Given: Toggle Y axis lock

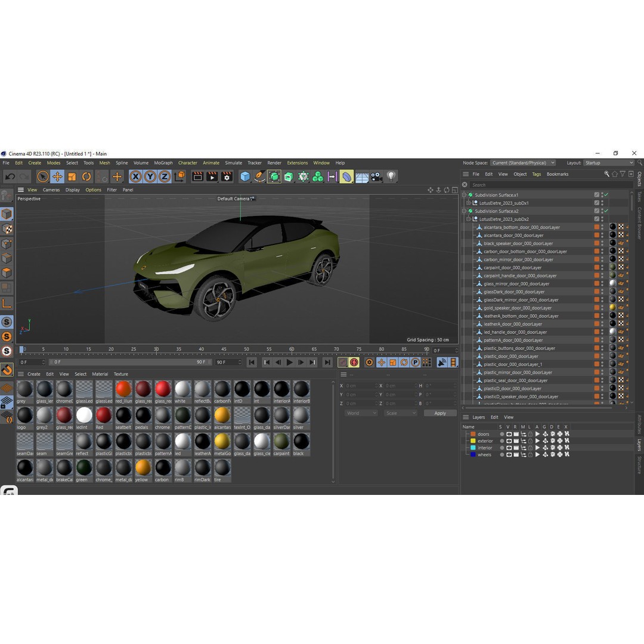Looking at the screenshot, I should pos(150,177).
